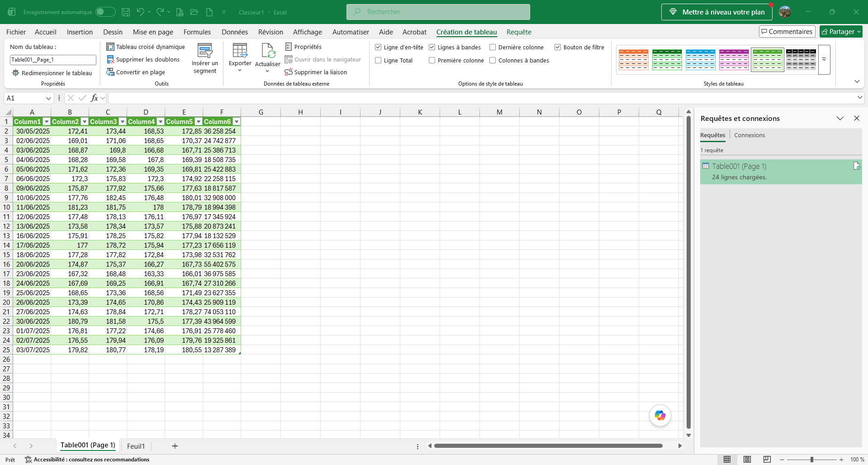
Task: Open the Données ribbon tab
Action: pos(235,32)
